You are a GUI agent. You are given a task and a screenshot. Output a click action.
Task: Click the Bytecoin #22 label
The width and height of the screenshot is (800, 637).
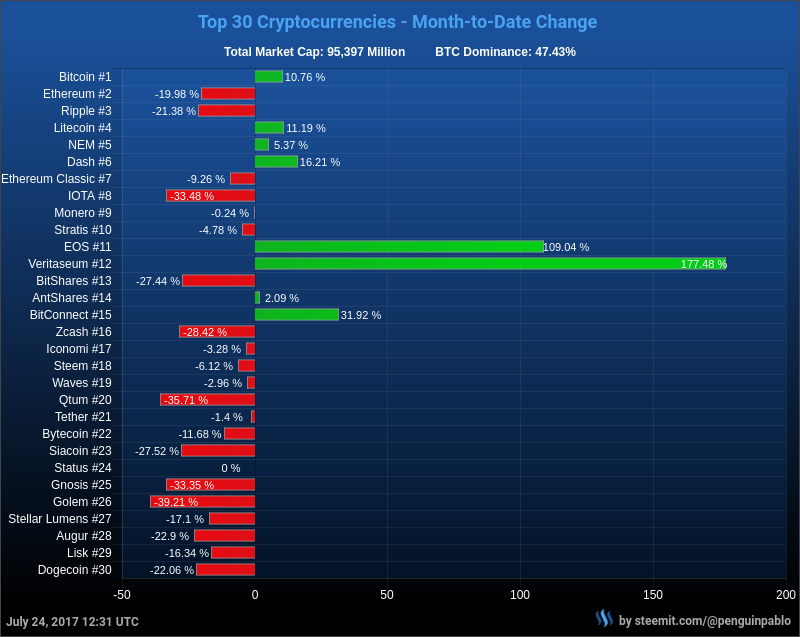click(x=77, y=434)
